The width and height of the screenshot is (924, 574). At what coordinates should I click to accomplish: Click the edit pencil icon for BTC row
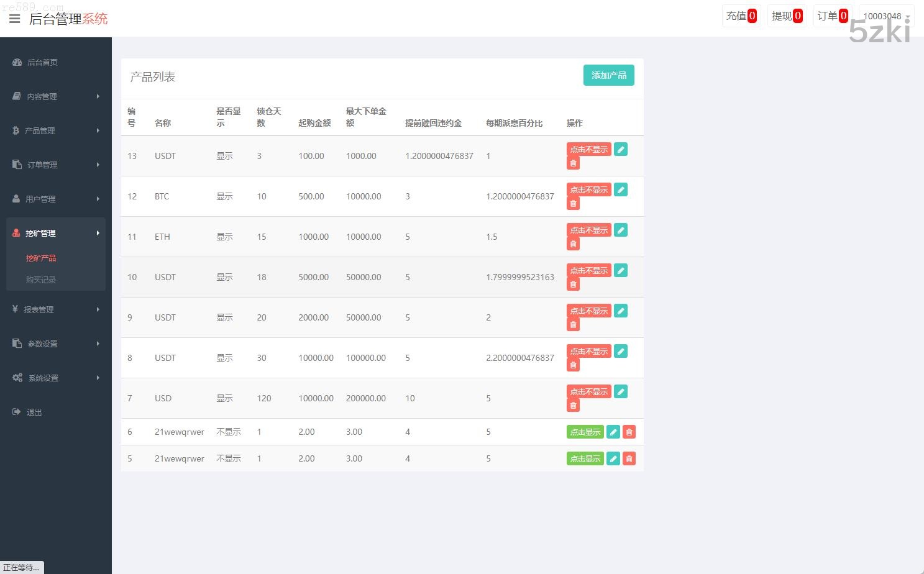click(620, 189)
